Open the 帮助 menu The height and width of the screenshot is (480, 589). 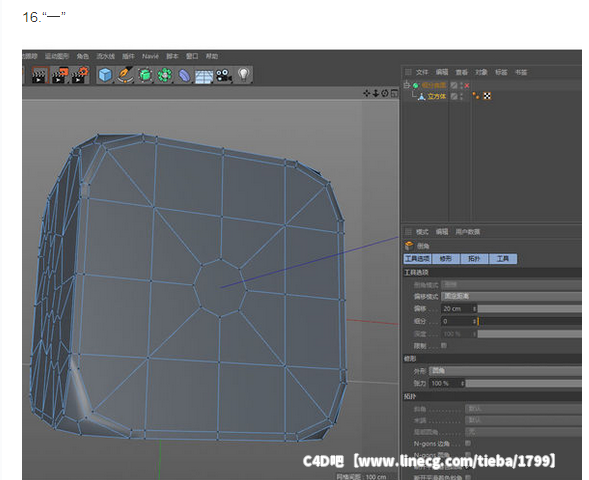point(212,56)
